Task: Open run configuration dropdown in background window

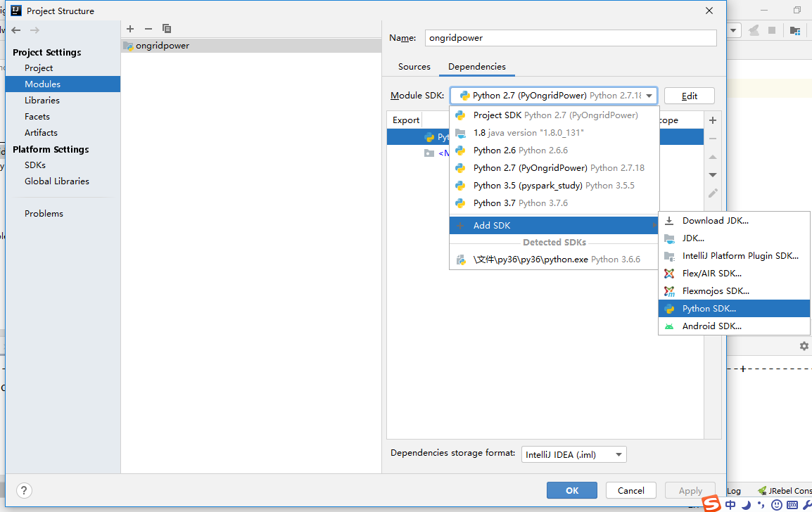Action: pyautogui.click(x=733, y=30)
